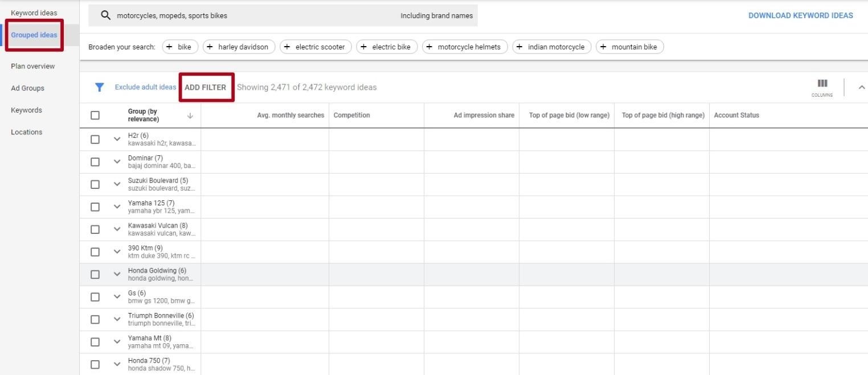
Task: Click the Add Filter button
Action: coord(205,87)
